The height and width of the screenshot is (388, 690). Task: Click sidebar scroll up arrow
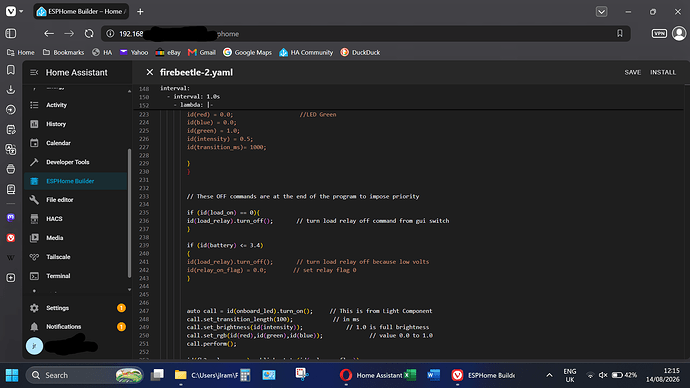pos(129,91)
